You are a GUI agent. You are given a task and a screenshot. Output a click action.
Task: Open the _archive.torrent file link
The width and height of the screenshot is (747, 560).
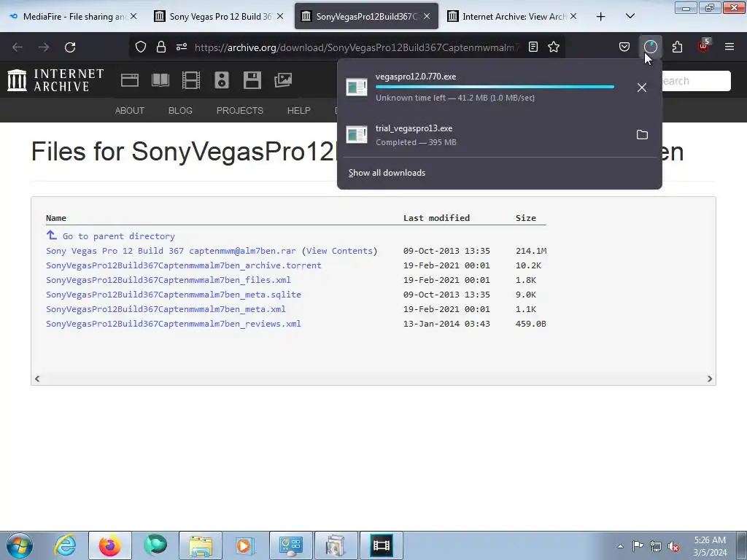click(x=183, y=265)
